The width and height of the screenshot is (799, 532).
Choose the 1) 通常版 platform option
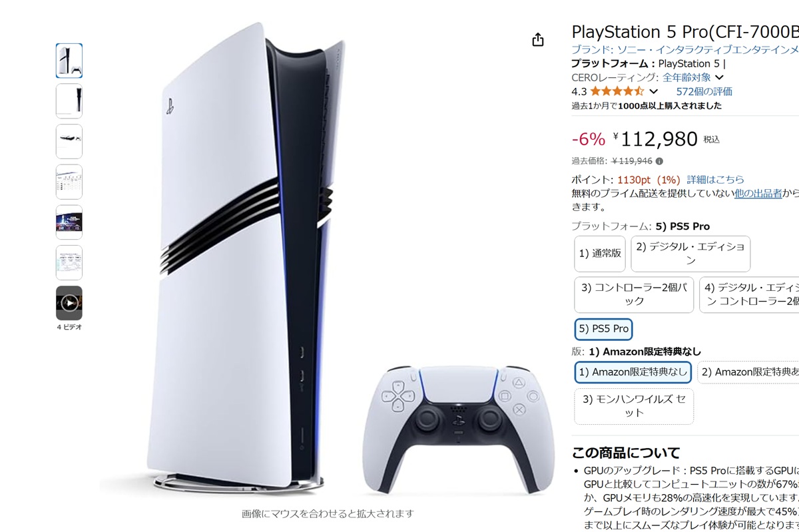[600, 254]
